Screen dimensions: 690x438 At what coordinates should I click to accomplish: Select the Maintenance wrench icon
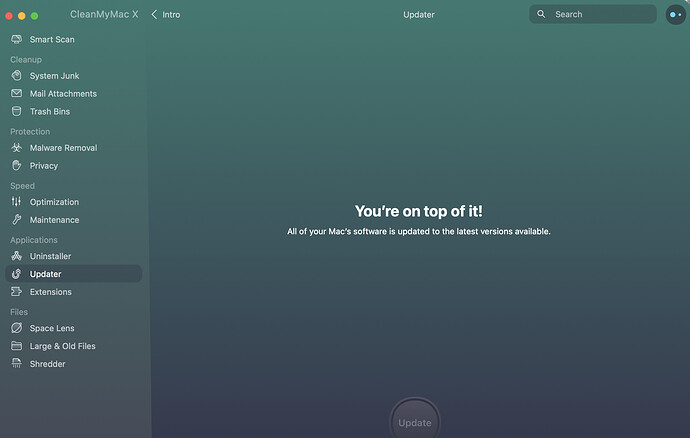point(16,220)
